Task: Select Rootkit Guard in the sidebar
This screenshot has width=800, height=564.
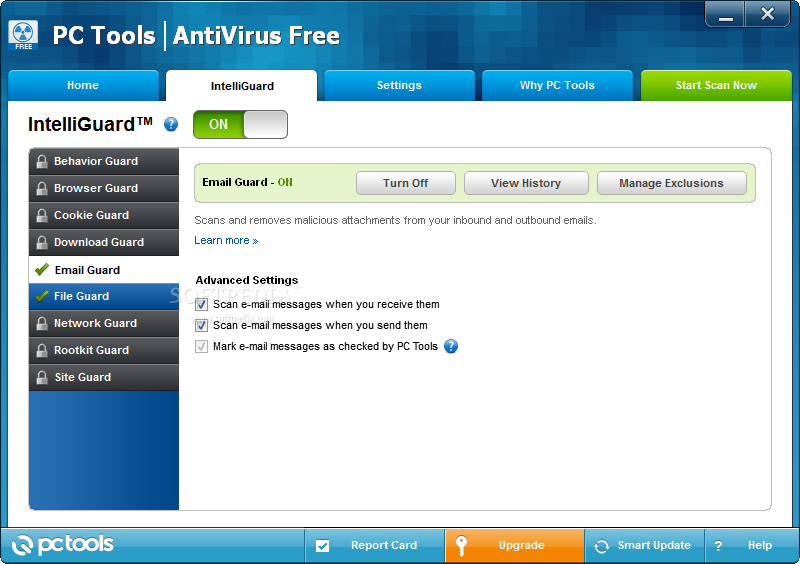Action: click(x=104, y=351)
